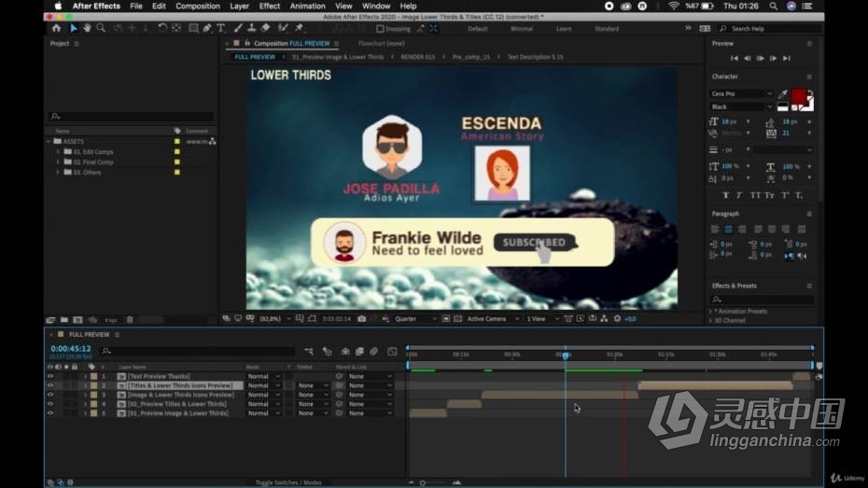The height and width of the screenshot is (488, 868).
Task: Hide the Titles & Lower Thirds Icons Preview layer
Action: click(49, 385)
